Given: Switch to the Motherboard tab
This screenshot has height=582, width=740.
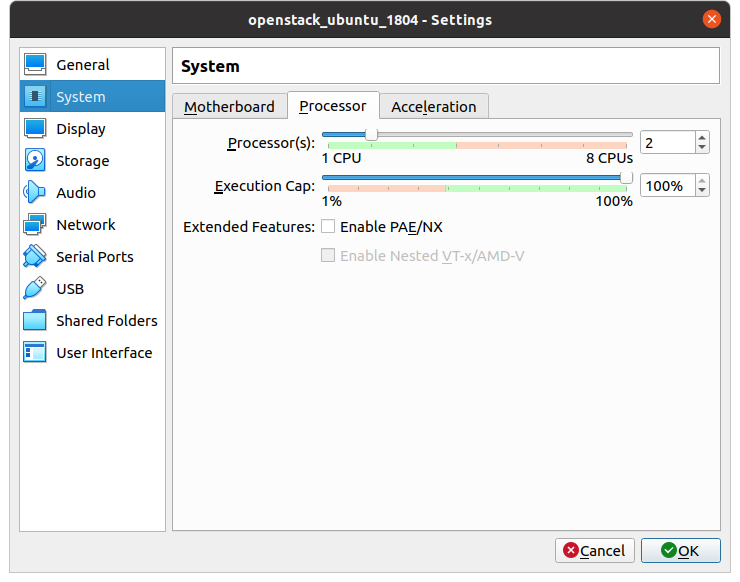Looking at the screenshot, I should coord(229,107).
